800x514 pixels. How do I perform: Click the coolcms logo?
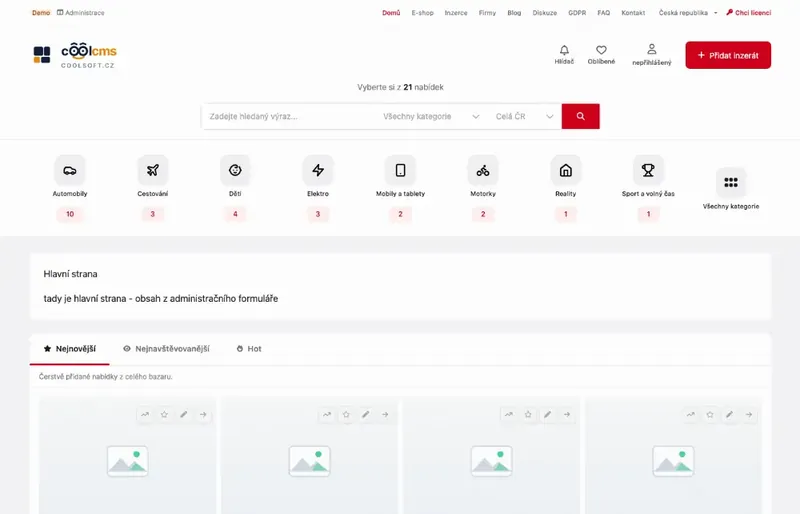click(x=75, y=55)
